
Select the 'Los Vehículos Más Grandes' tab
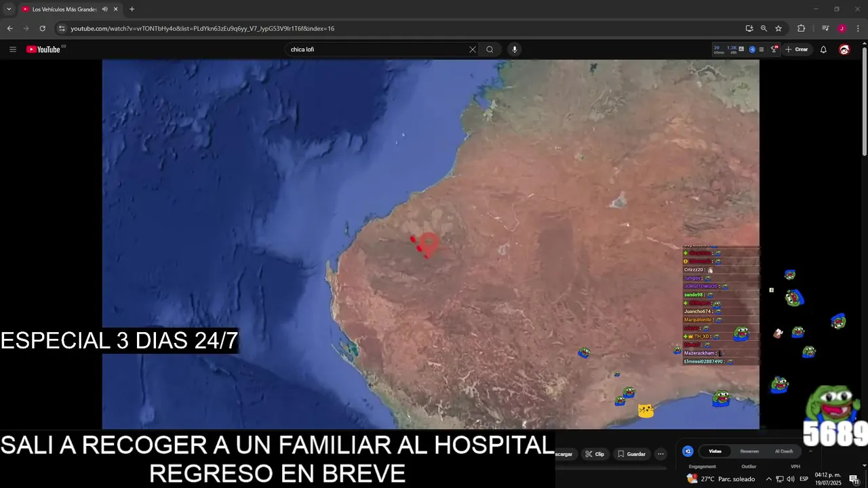point(64,9)
